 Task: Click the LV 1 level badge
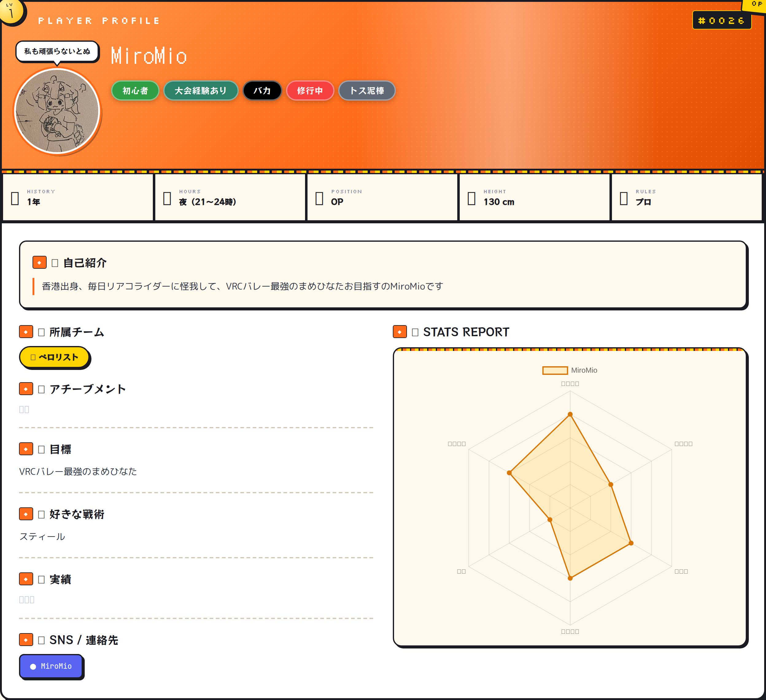tap(11, 11)
